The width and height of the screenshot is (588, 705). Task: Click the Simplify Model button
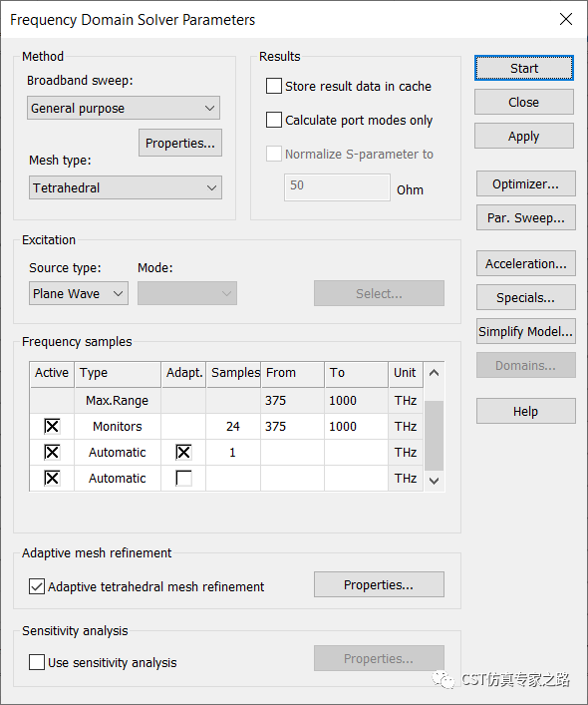525,331
